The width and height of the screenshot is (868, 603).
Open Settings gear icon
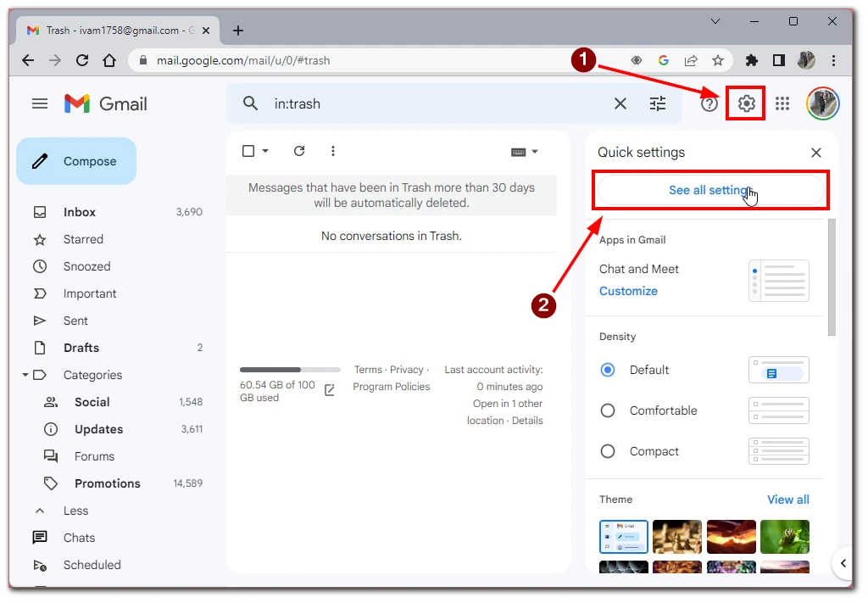pos(746,103)
